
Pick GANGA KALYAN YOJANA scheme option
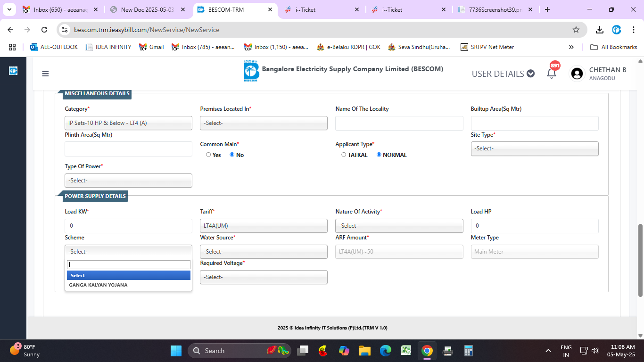129,285
